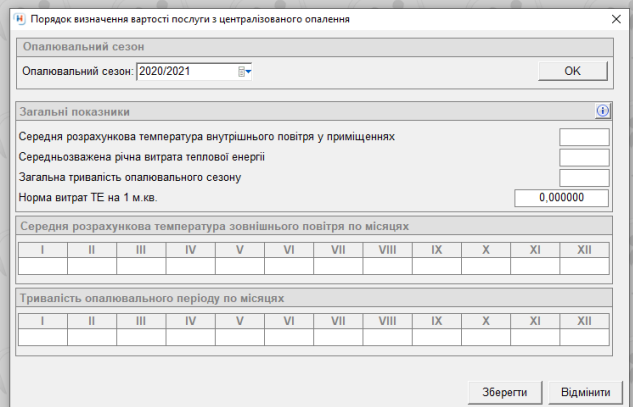Select month X cell in outdoor temperature table
633x407 pixels.
(486, 266)
